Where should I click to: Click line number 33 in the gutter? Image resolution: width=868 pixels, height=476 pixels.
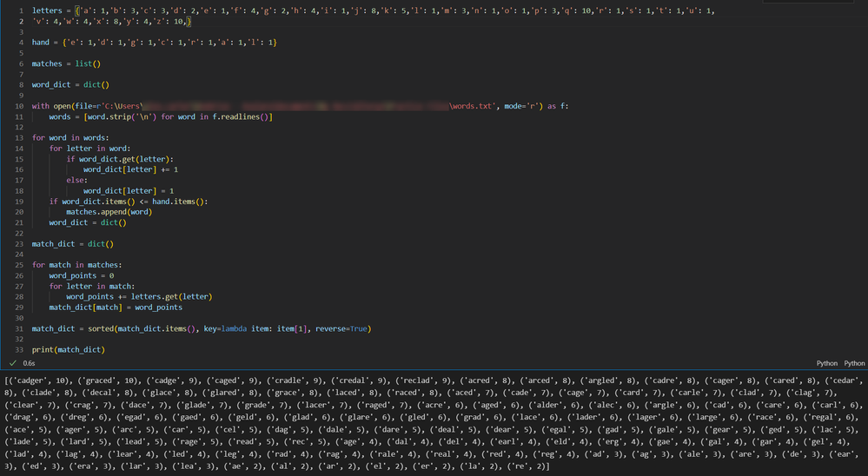click(x=19, y=350)
